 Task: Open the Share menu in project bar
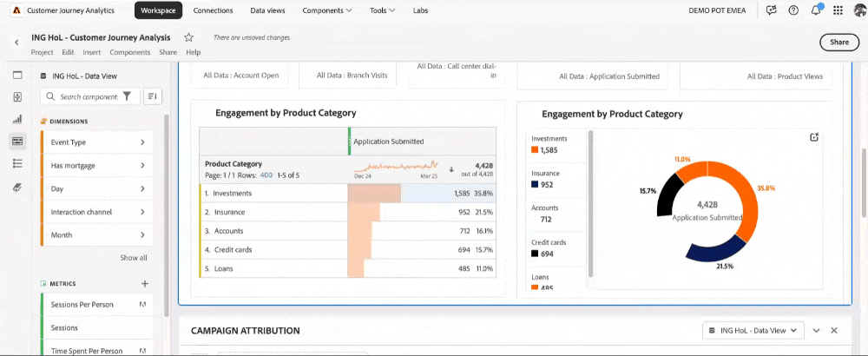(168, 52)
